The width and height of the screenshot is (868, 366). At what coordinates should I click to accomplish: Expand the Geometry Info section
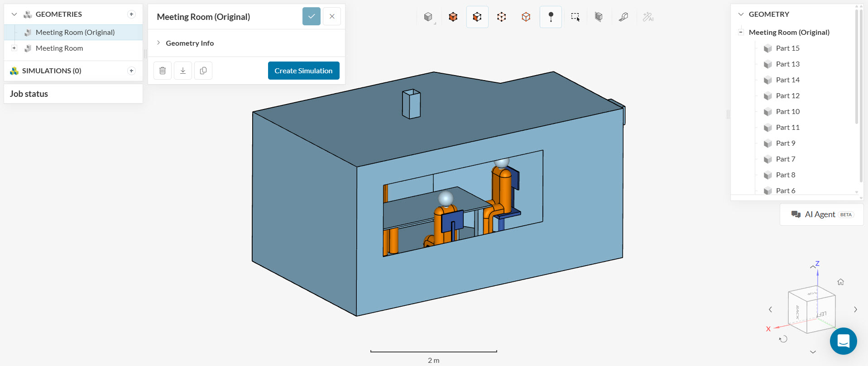(x=190, y=43)
